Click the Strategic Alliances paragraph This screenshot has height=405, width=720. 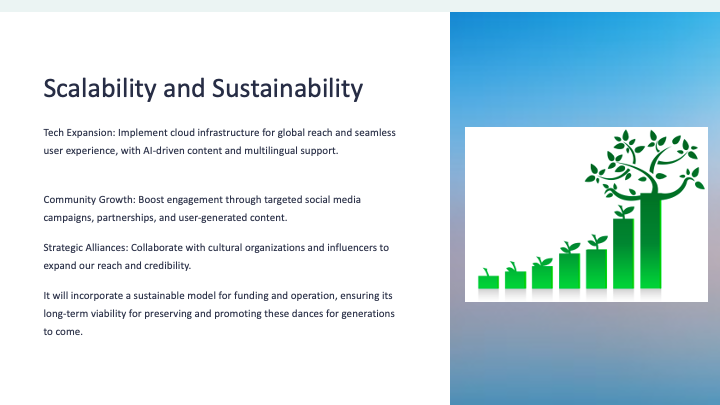(x=216, y=256)
